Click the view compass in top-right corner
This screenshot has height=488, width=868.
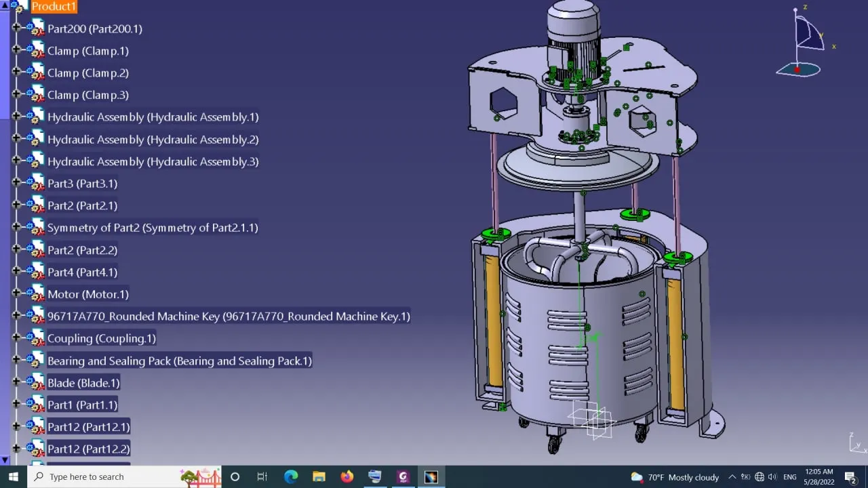tap(804, 41)
